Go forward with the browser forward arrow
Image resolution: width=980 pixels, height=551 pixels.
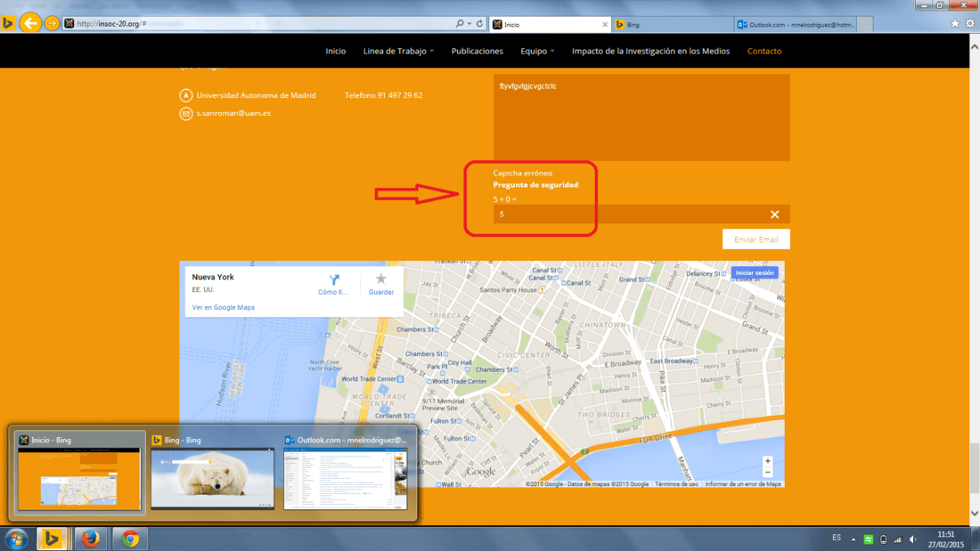[52, 24]
